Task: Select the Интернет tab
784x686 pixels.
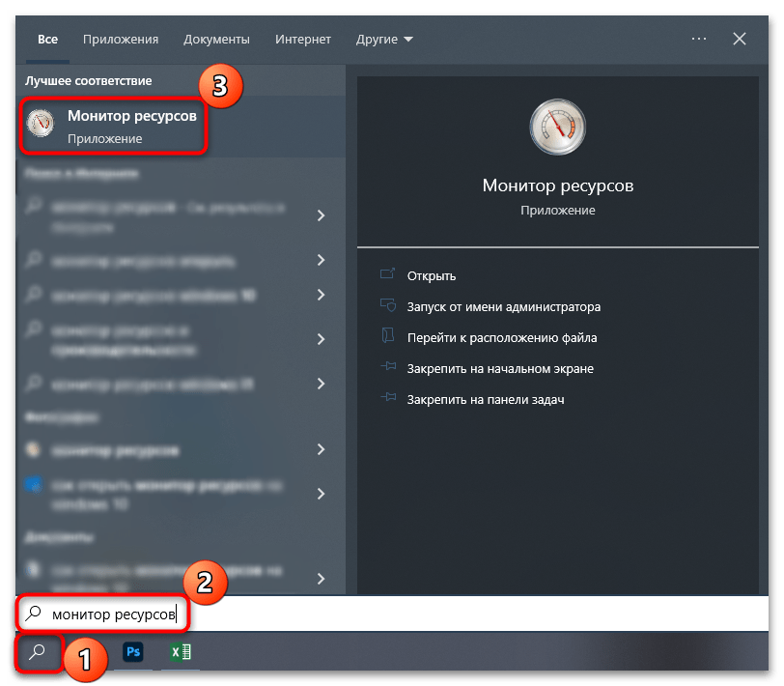Action: [x=302, y=40]
